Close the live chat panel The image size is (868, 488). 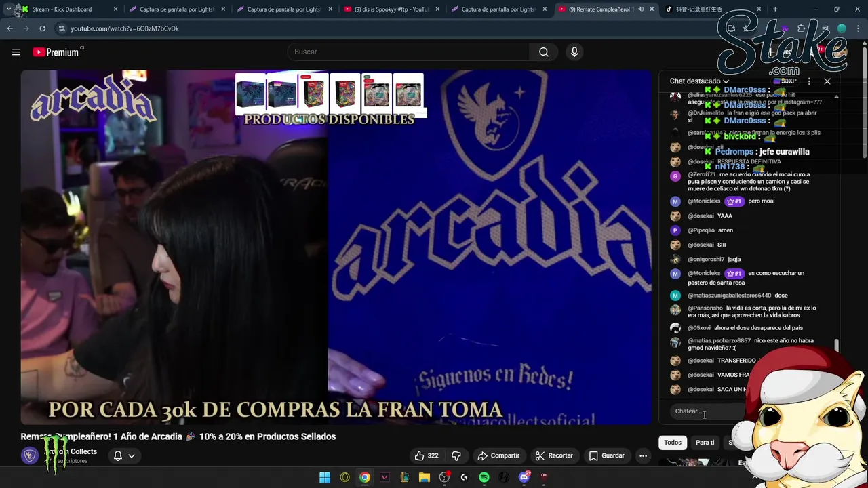click(x=827, y=81)
